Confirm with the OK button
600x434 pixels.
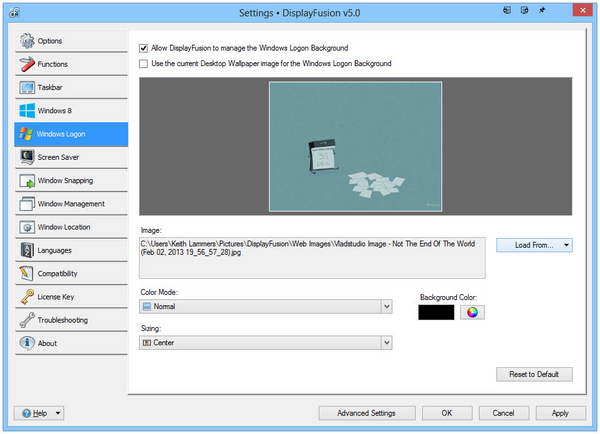pyautogui.click(x=447, y=413)
